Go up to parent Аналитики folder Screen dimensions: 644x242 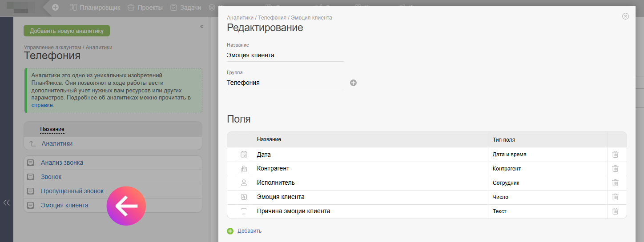coord(57,144)
